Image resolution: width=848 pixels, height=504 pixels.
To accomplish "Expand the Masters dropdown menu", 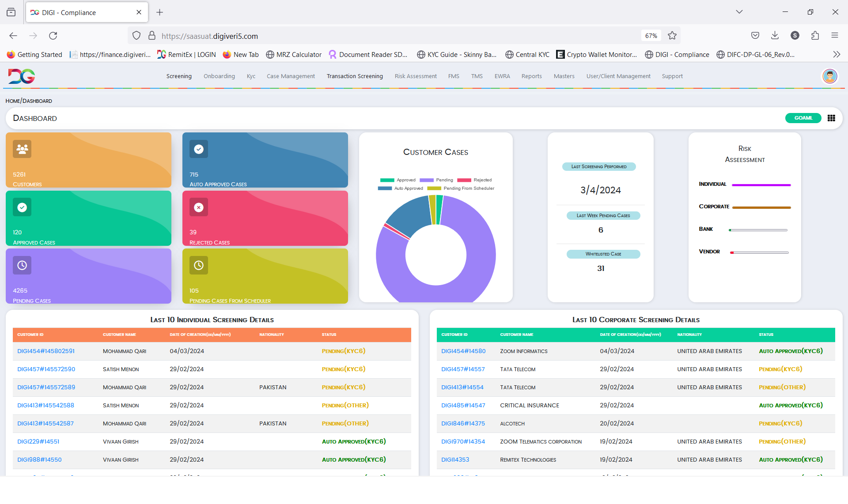I will (x=563, y=76).
